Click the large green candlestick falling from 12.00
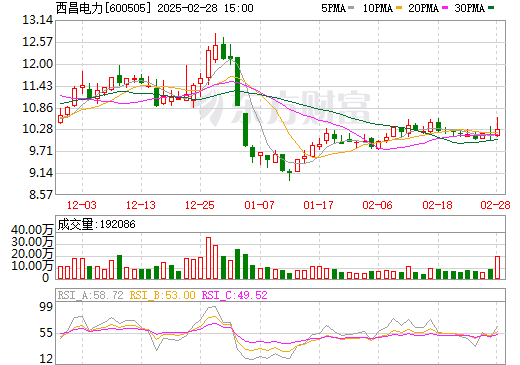The width and height of the screenshot is (520, 365). 238,82
